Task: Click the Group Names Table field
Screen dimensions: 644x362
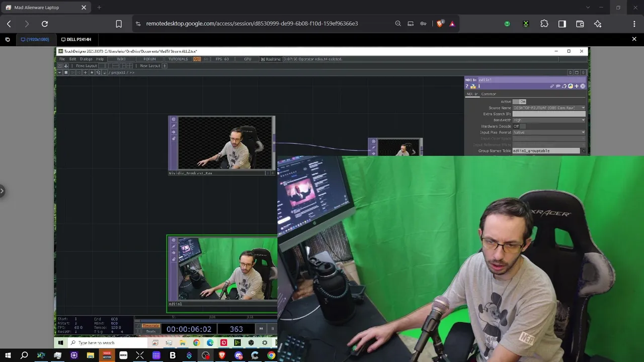Action: point(546,151)
